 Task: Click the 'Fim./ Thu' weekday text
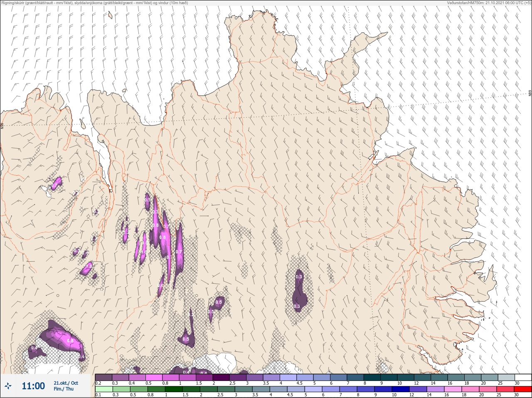63,389
